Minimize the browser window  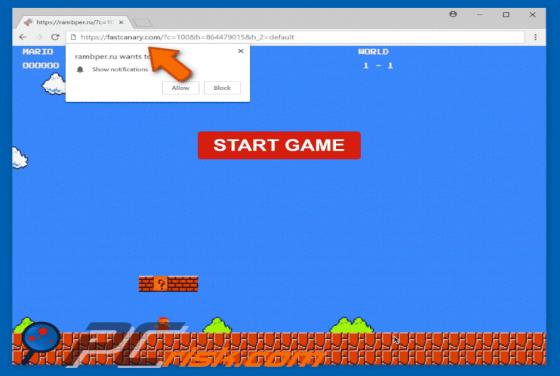tap(480, 15)
